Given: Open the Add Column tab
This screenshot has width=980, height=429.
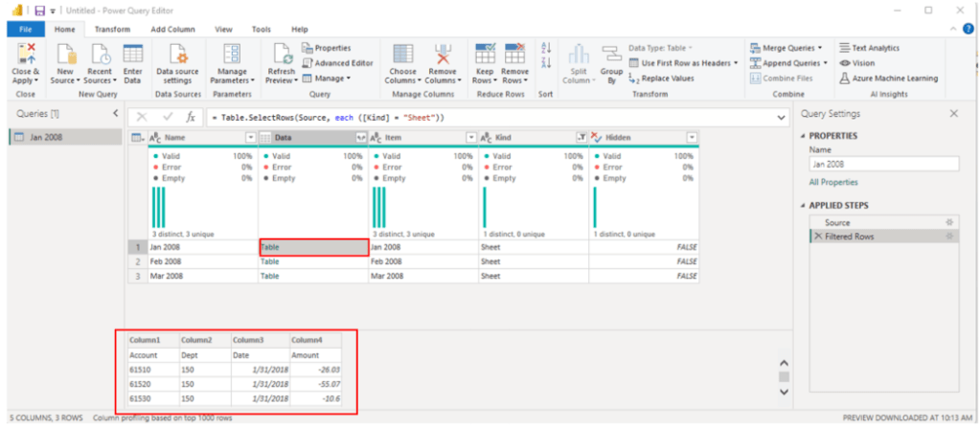Looking at the screenshot, I should point(172,30).
